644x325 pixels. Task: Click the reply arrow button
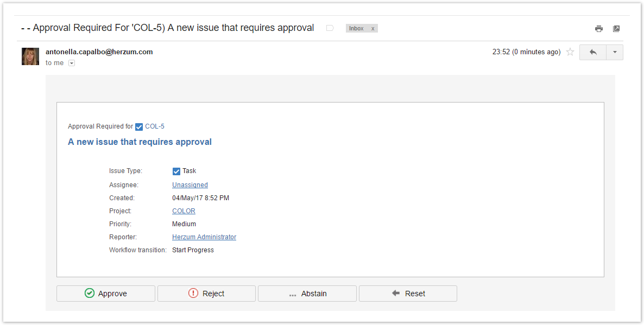pos(593,52)
